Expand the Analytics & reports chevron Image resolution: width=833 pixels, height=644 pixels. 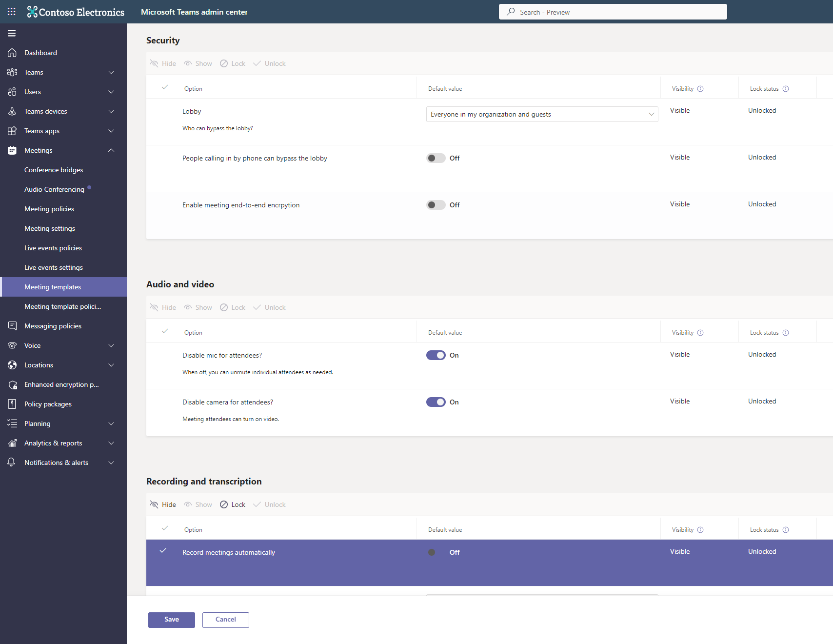click(111, 443)
